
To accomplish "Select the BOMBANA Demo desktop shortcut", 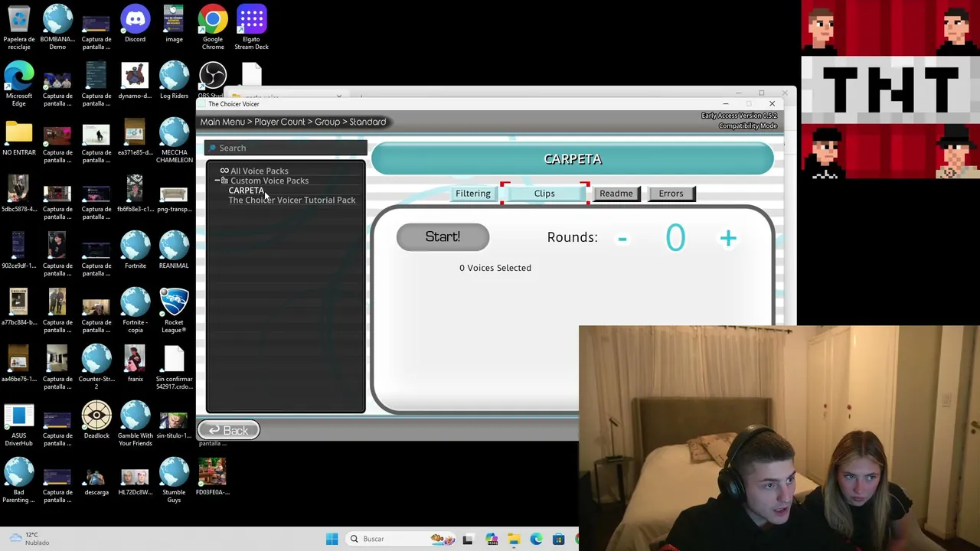I will point(57,28).
